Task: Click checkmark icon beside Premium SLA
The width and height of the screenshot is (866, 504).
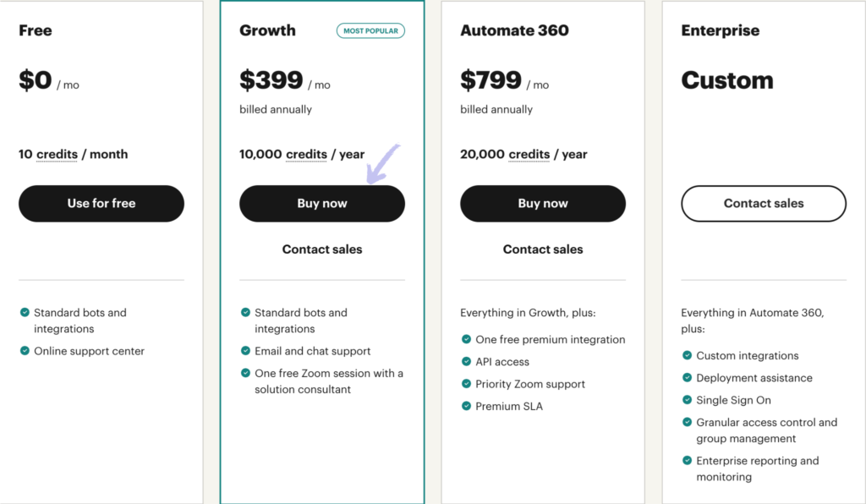Action: click(x=466, y=406)
